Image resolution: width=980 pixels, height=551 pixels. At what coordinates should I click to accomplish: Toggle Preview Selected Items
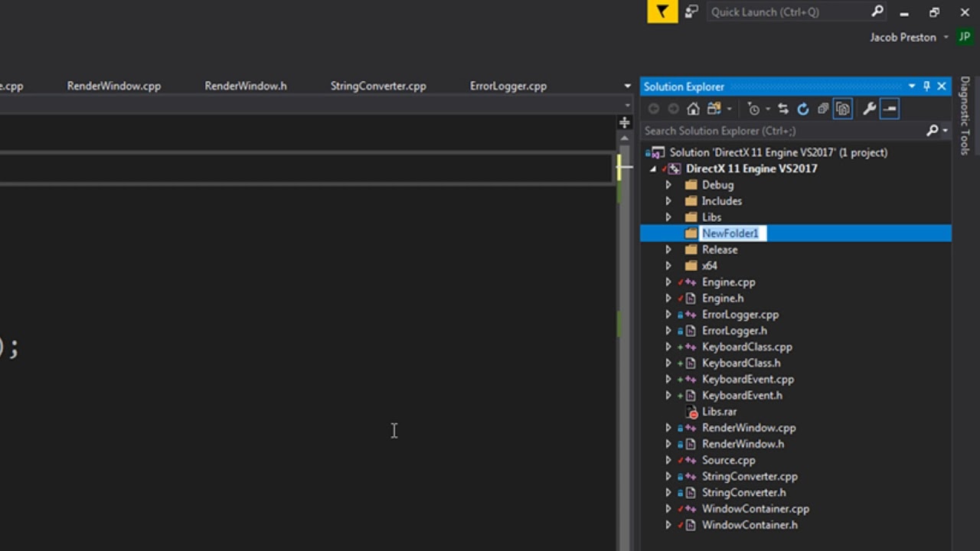click(x=889, y=109)
